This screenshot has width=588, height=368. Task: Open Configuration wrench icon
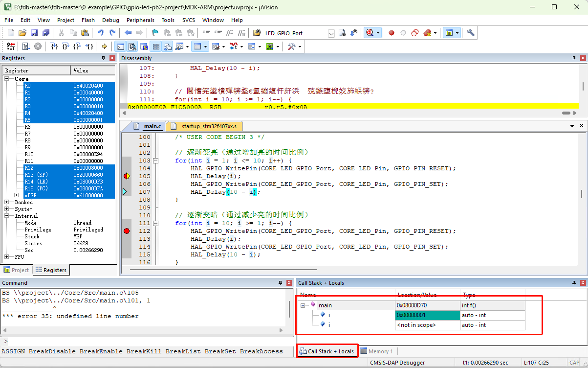click(471, 33)
